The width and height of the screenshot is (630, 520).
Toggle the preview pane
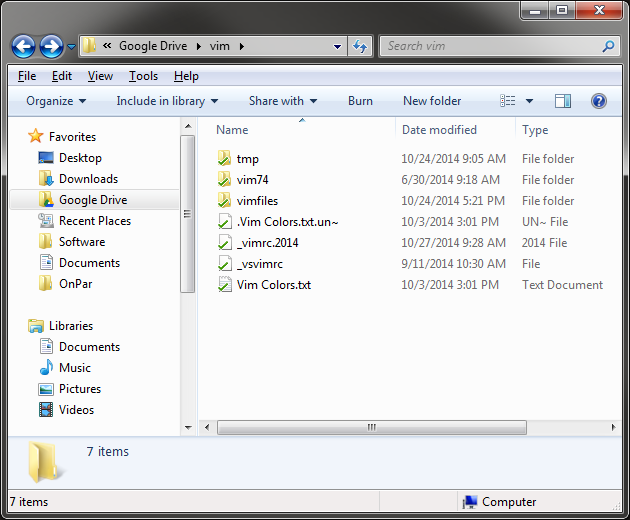pos(563,101)
